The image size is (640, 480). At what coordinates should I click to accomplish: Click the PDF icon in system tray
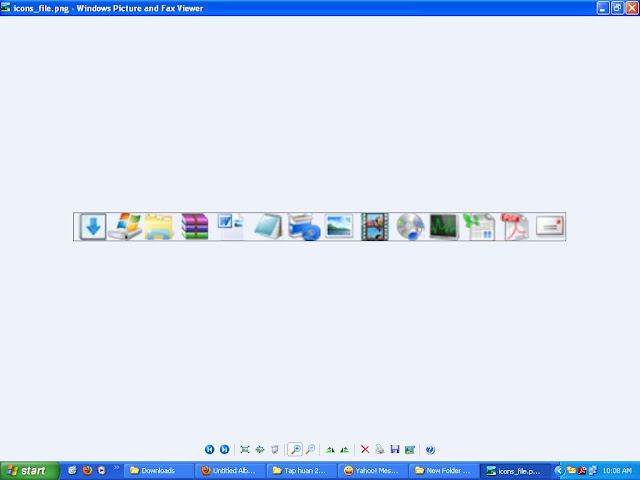coord(582,471)
